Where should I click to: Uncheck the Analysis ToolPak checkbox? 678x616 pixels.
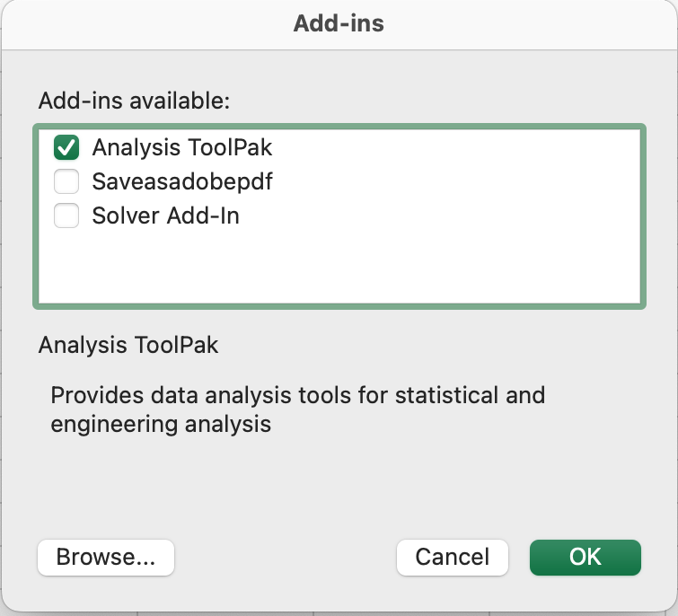(x=66, y=147)
